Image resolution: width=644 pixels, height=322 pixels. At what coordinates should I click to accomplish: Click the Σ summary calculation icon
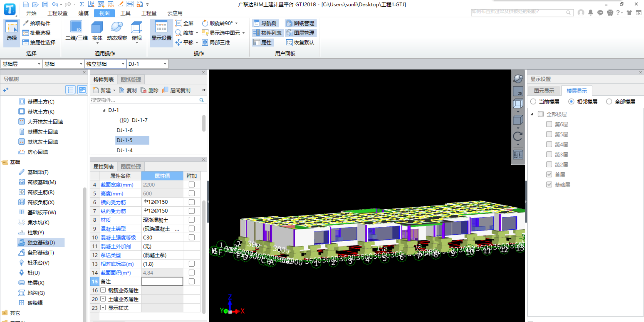click(82, 4)
